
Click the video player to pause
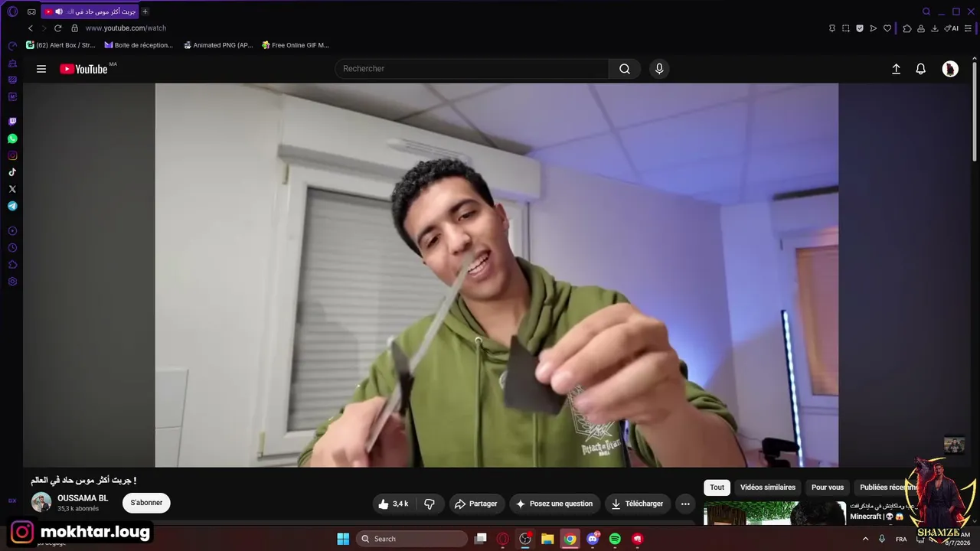coord(497,275)
